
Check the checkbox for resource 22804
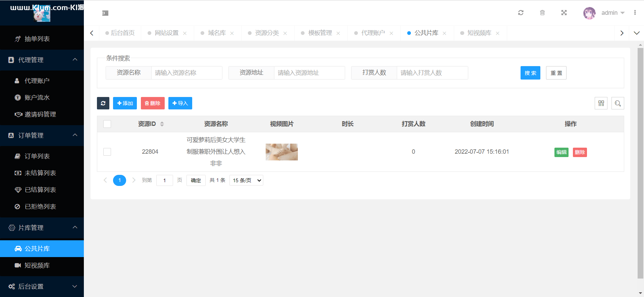[107, 152]
